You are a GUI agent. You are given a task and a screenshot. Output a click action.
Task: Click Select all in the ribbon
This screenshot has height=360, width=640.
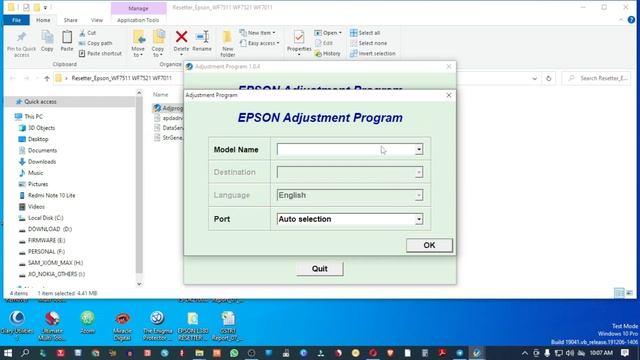(365, 33)
